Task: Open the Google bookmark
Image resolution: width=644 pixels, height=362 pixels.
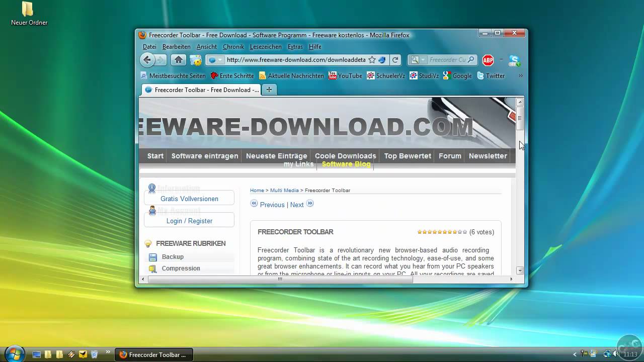Action: point(457,76)
